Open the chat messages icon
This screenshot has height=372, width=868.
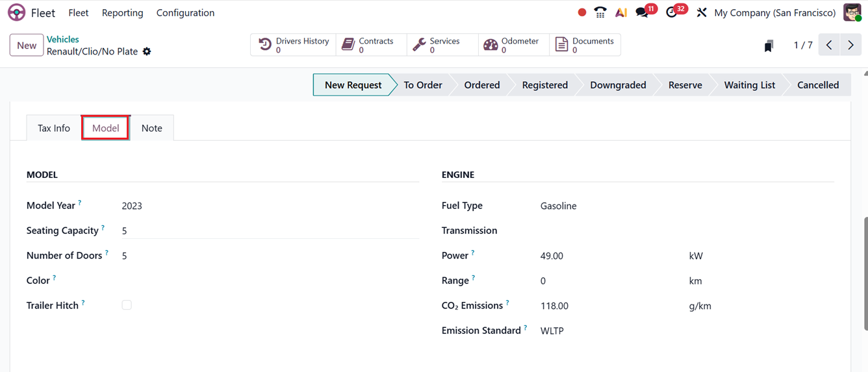pos(643,13)
